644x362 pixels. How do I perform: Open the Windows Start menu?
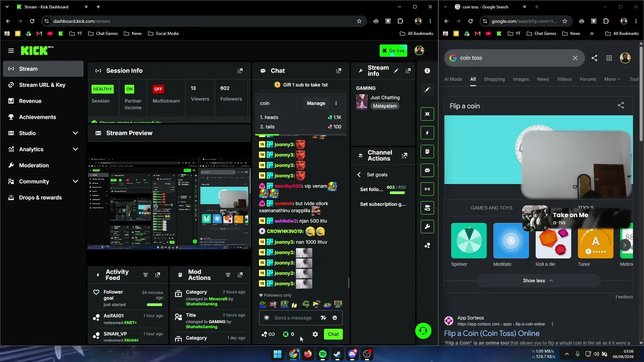pos(277,354)
